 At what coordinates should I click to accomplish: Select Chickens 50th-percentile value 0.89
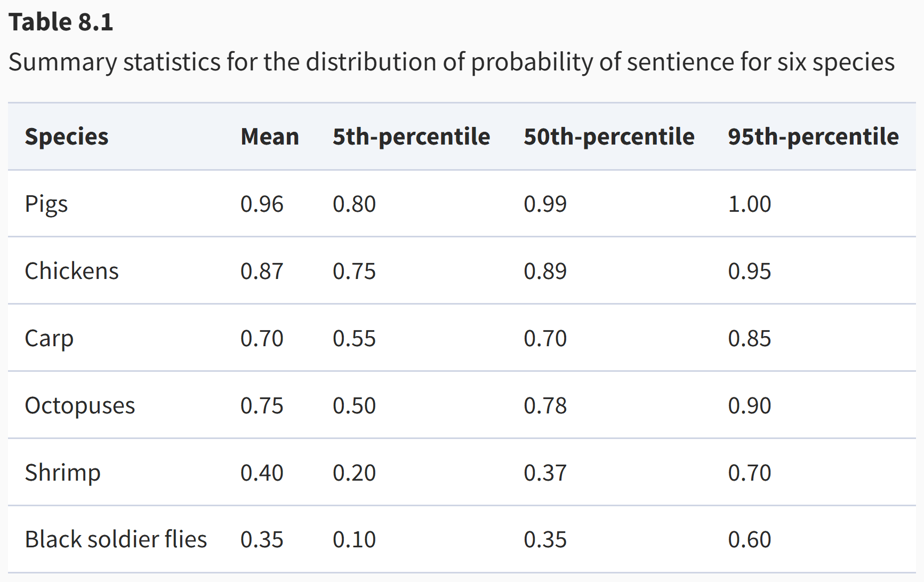(x=545, y=271)
